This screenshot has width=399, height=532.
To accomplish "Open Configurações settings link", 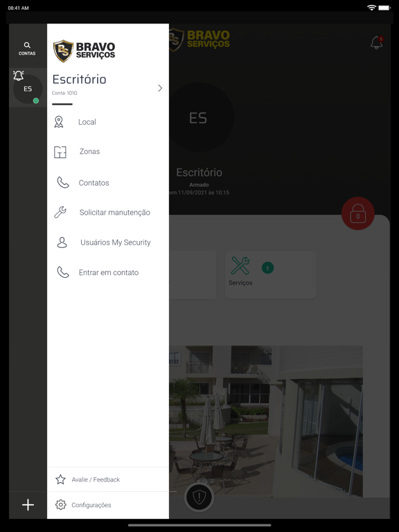I will (108, 505).
